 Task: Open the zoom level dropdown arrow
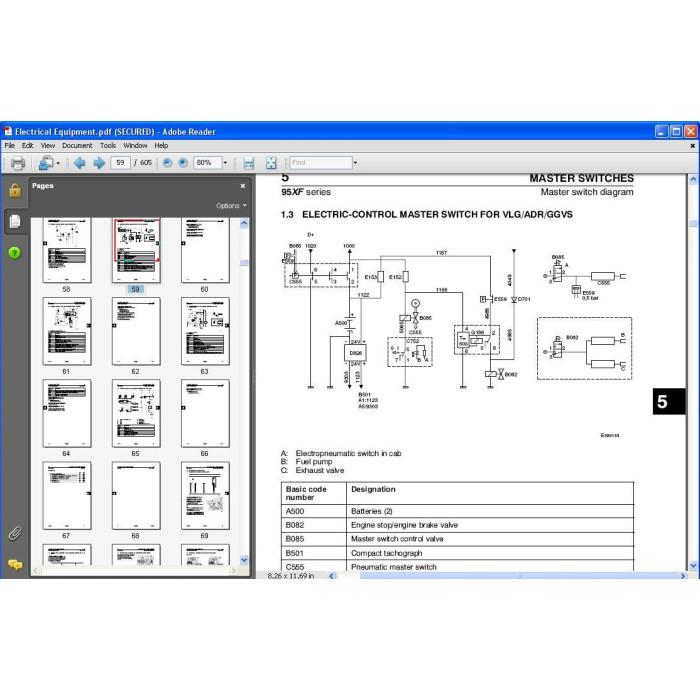pos(225,163)
